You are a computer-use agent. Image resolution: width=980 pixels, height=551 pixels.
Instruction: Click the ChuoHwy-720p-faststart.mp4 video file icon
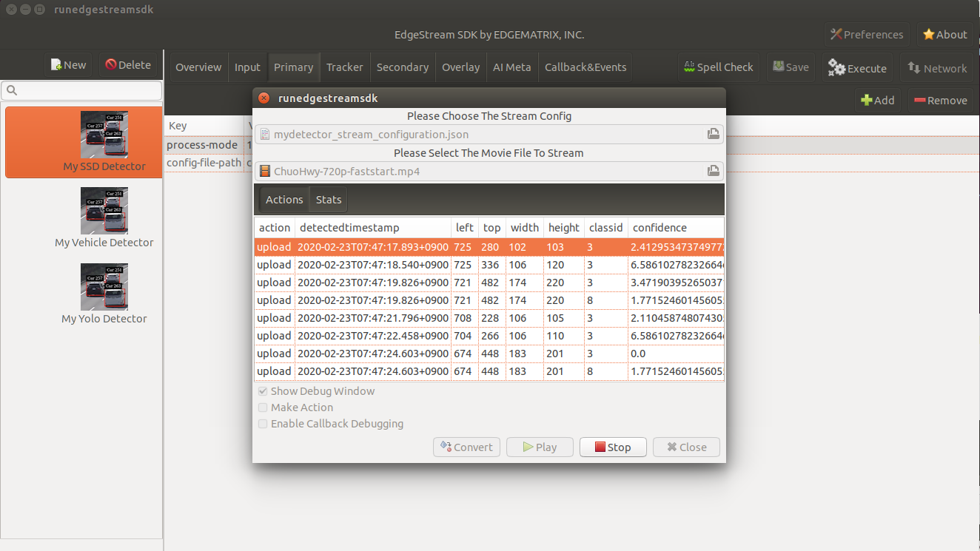click(265, 172)
